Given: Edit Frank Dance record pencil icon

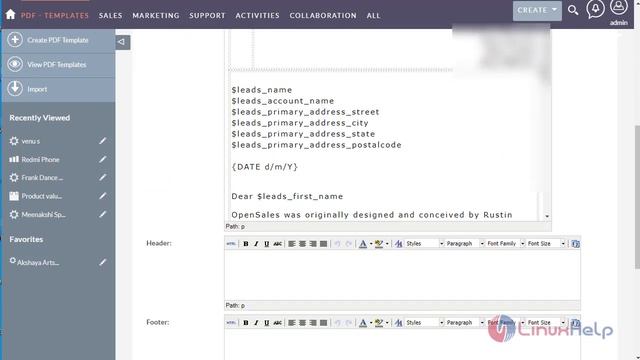Looking at the screenshot, I should click(x=102, y=178).
